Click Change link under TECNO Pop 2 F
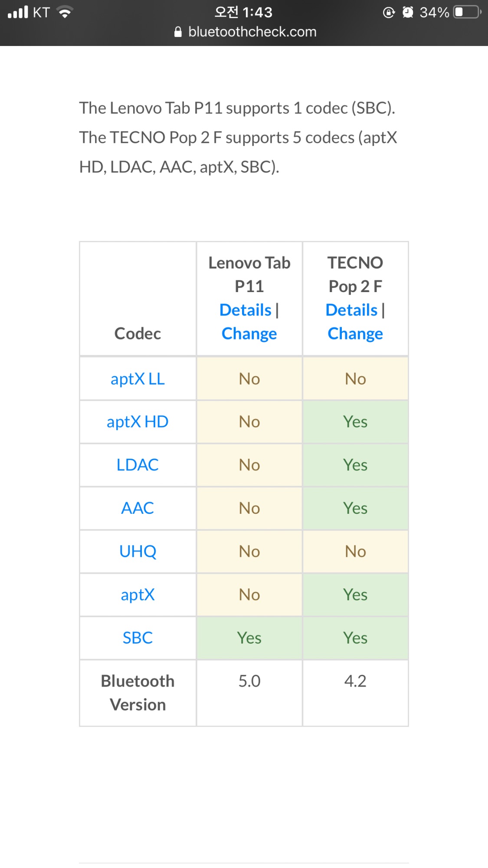The height and width of the screenshot is (868, 488). (355, 334)
